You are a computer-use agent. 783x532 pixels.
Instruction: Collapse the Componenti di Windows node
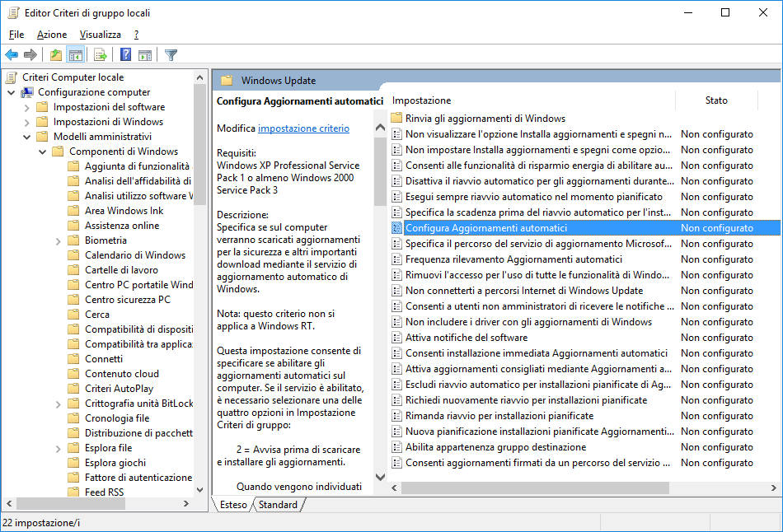[42, 152]
